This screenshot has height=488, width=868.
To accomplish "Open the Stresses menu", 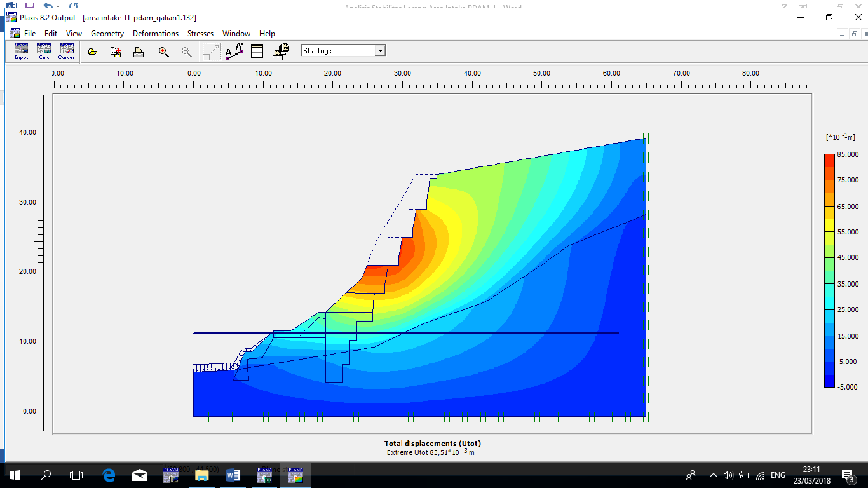I will (x=200, y=34).
